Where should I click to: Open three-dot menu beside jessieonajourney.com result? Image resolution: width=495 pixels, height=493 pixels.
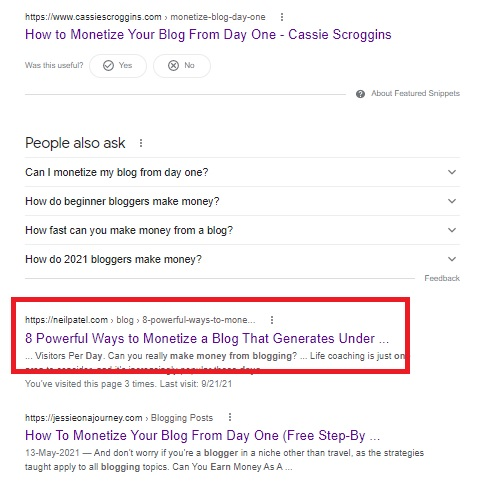230,417
